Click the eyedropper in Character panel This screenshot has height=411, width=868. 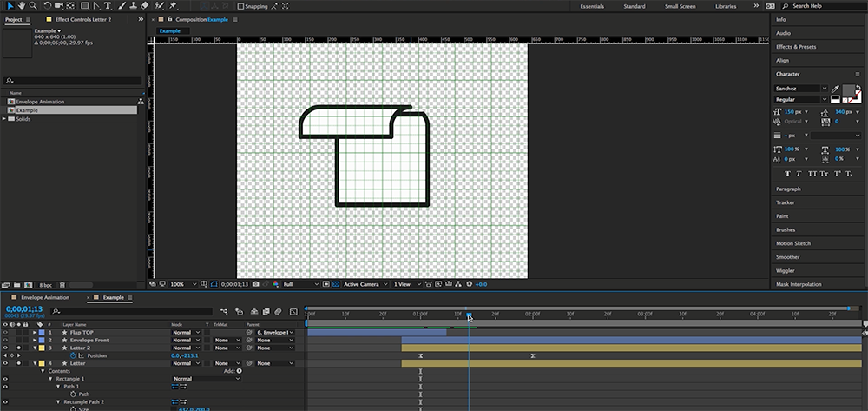835,89
